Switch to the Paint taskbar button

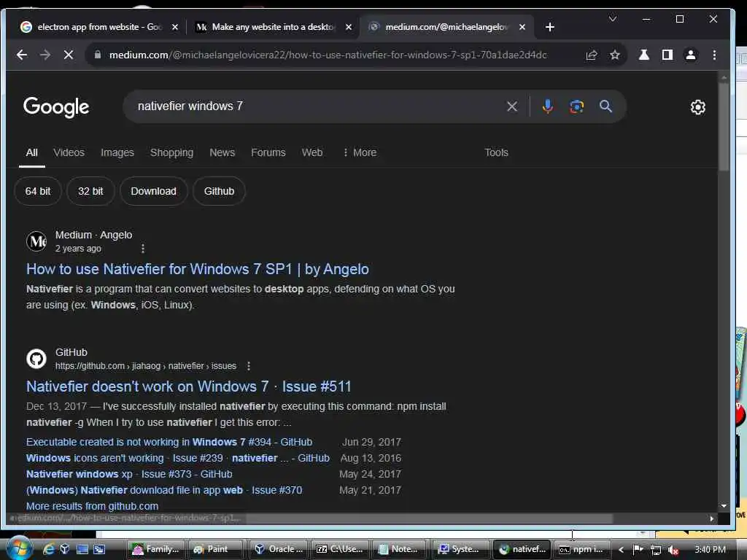coord(216,549)
